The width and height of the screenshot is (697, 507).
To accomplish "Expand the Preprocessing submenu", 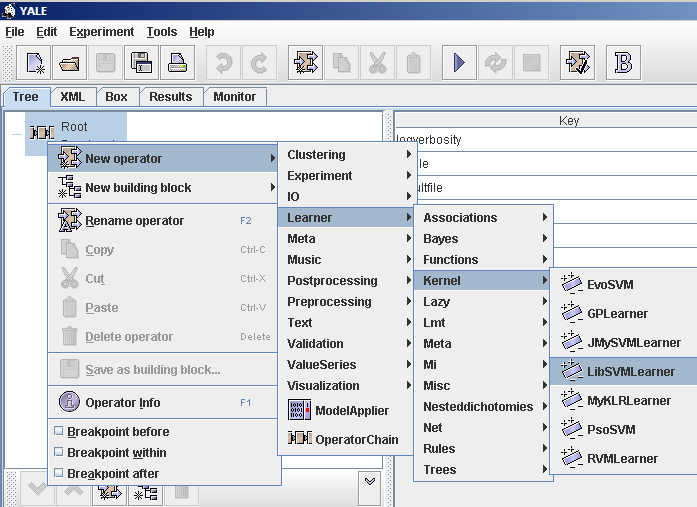I will (x=346, y=302).
